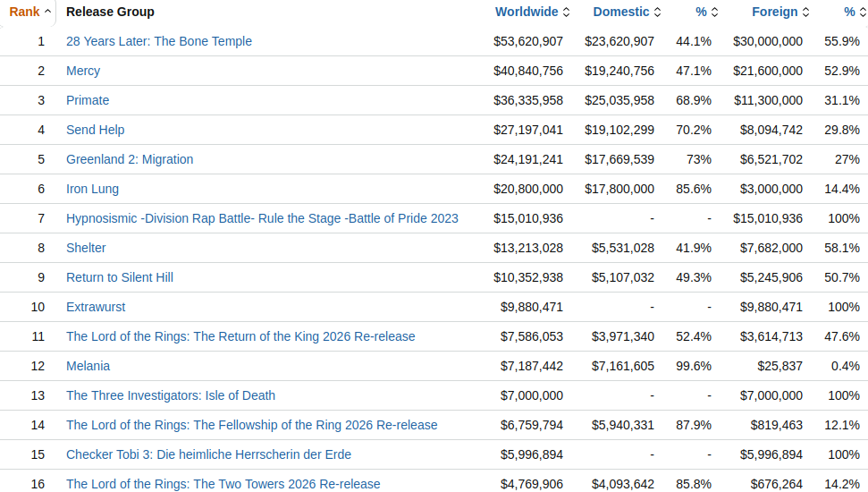Select worldwide gross $7,586,053

click(531, 336)
